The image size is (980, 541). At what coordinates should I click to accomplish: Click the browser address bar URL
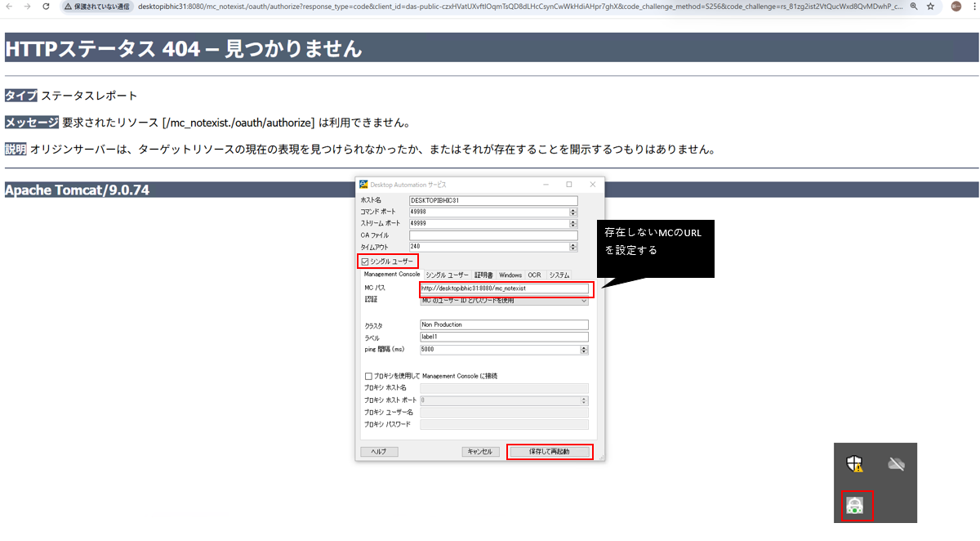pos(519,6)
